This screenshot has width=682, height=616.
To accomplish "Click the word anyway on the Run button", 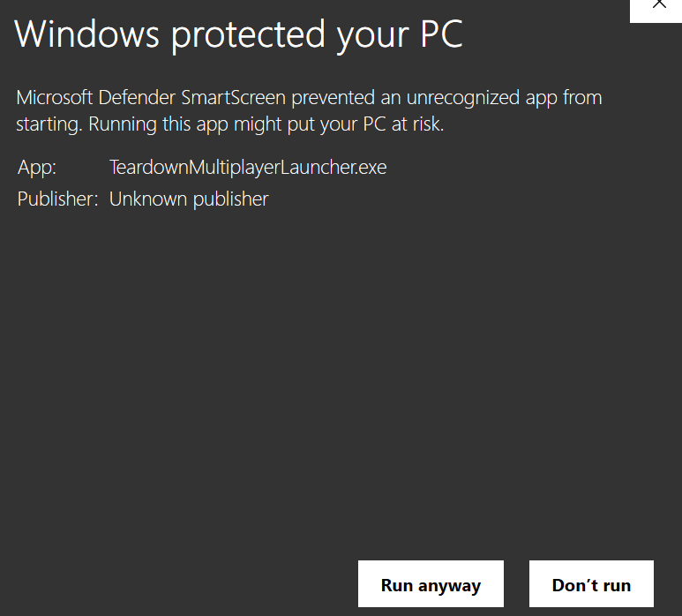I will tap(449, 586).
